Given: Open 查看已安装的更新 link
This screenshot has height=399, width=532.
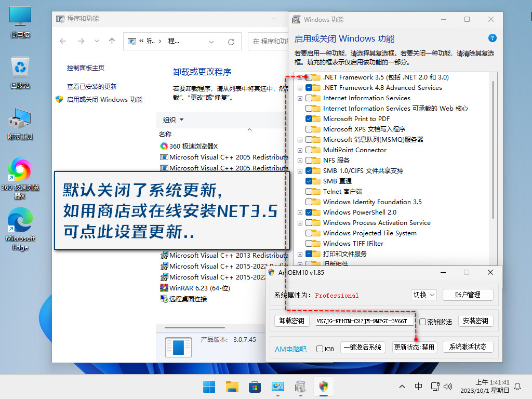Looking at the screenshot, I should click(91, 87).
